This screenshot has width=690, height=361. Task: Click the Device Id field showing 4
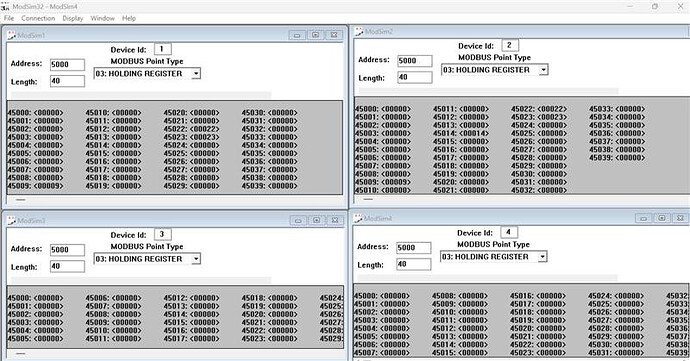tap(509, 232)
